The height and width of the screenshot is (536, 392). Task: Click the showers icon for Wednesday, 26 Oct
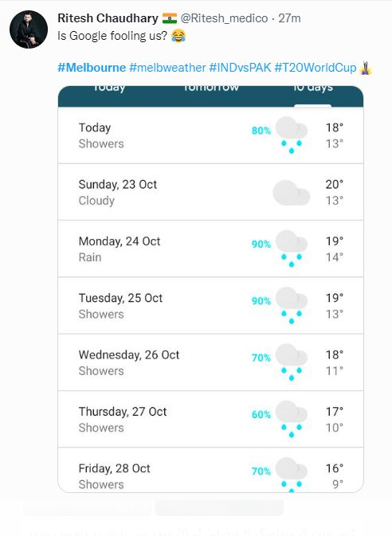292,362
